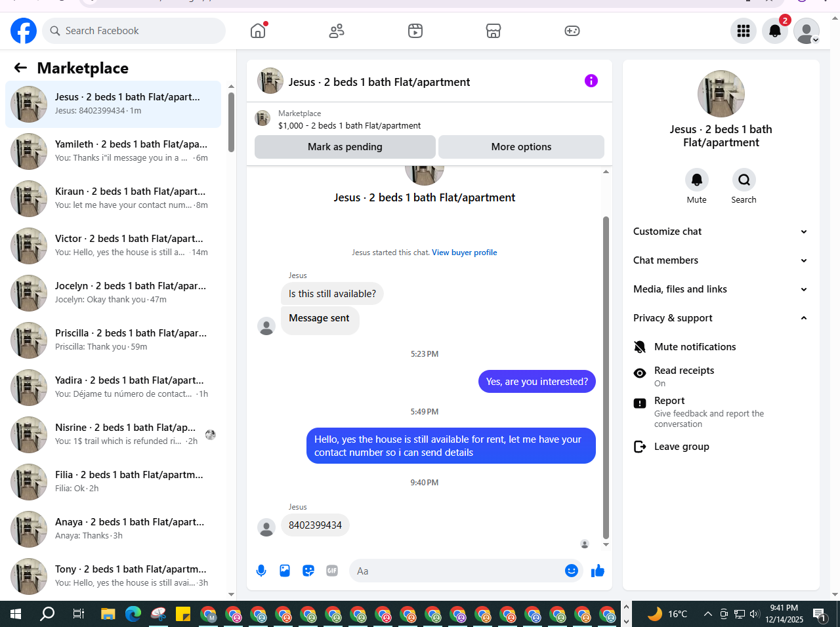
Task: Expand Chat members section
Action: pyautogui.click(x=721, y=260)
